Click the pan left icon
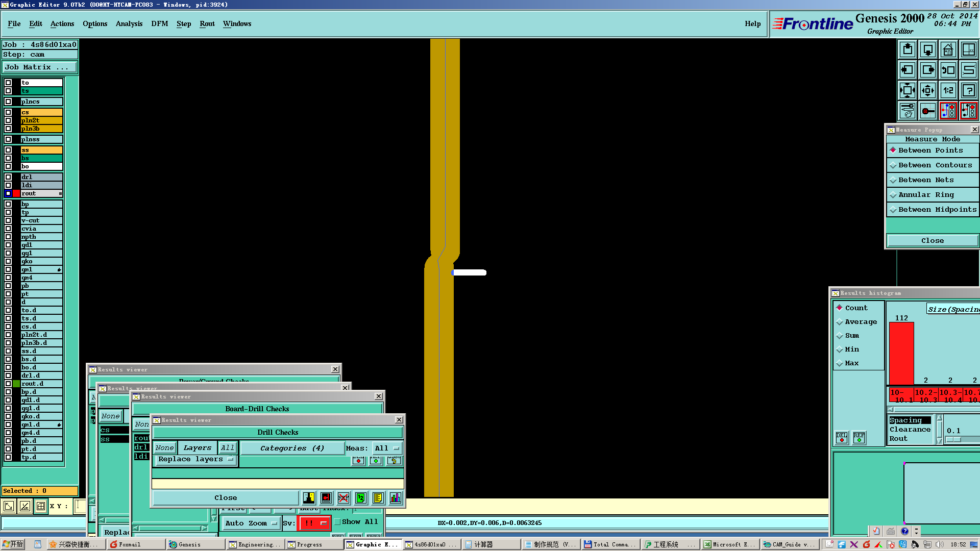Screen dimensions: 980x551 tap(907, 70)
